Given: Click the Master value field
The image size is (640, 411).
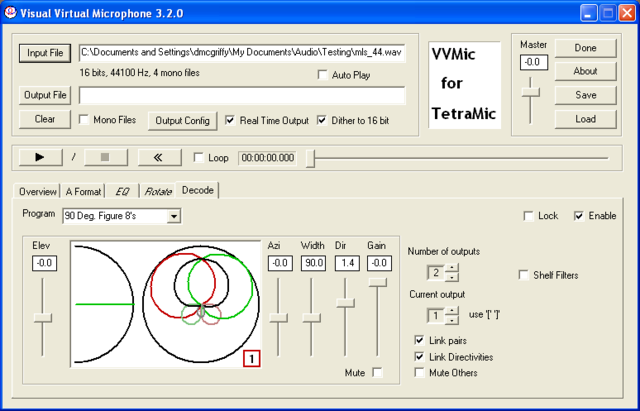Looking at the screenshot, I should tap(533, 62).
